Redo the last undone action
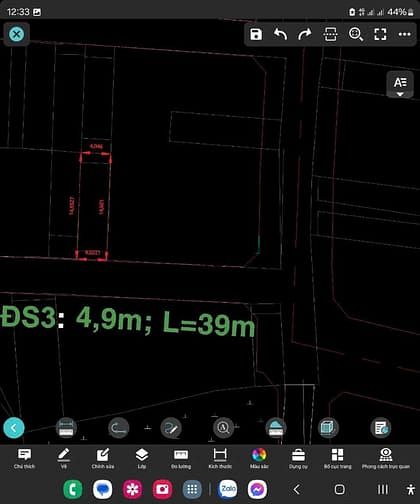The height and width of the screenshot is (504, 420). (x=305, y=34)
